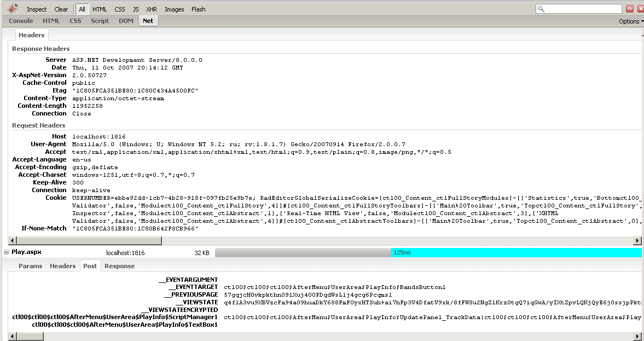Click the Request Headers heading
The width and height of the screenshot is (644, 341).
(x=39, y=125)
